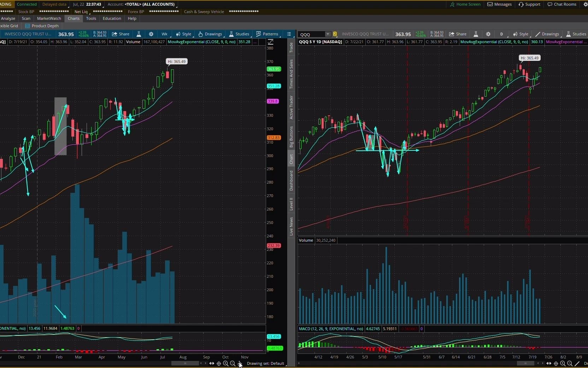Open the Wk timeframe selector on left chart

click(165, 34)
